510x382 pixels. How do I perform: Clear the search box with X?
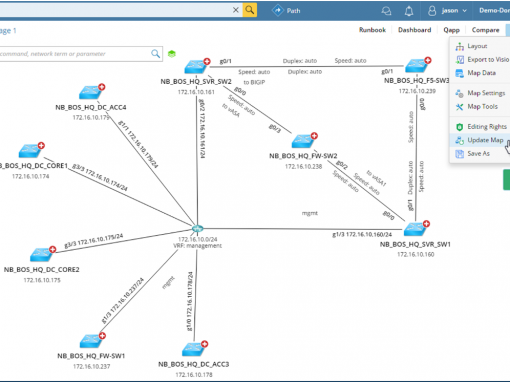pos(236,10)
